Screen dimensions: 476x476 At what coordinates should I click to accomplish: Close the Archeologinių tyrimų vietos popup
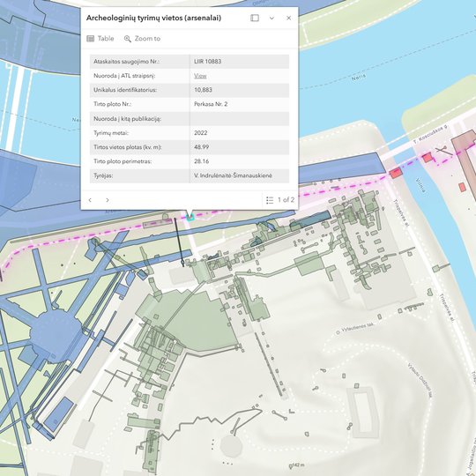tap(289, 18)
